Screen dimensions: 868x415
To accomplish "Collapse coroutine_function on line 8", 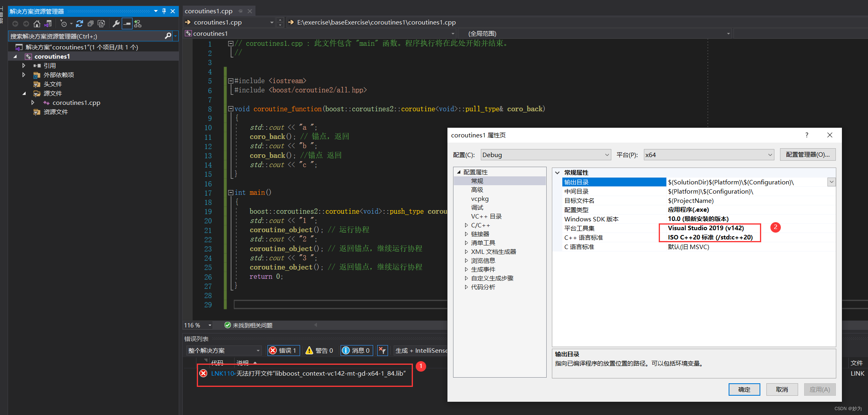I will coord(231,109).
